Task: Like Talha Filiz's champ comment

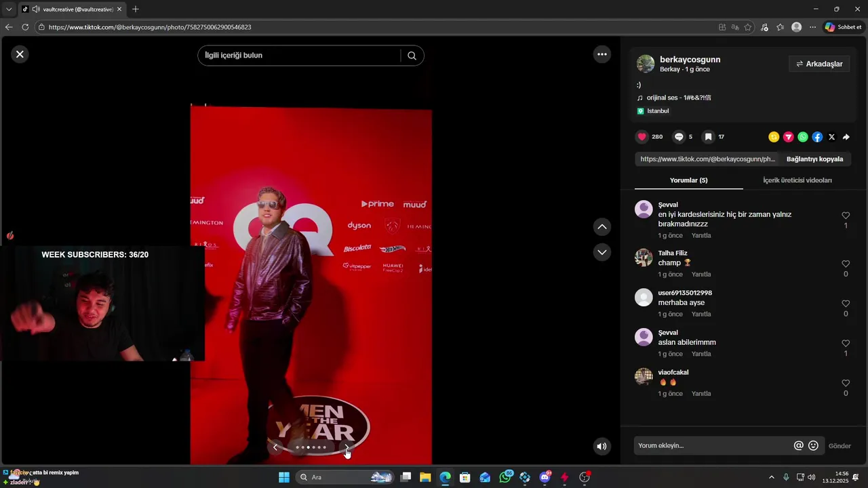Action: 846,264
